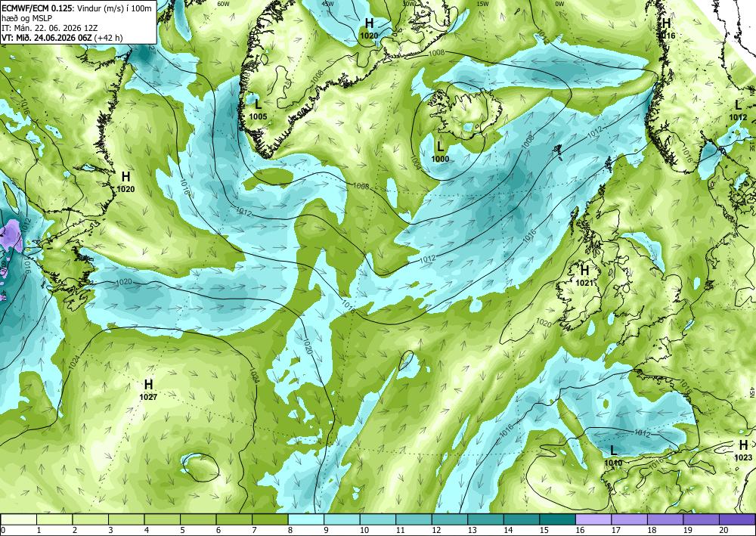Screen dimensions: 756x536
Task: Select the 8–9 m/s light cyan legend swatch
Action: [306, 519]
